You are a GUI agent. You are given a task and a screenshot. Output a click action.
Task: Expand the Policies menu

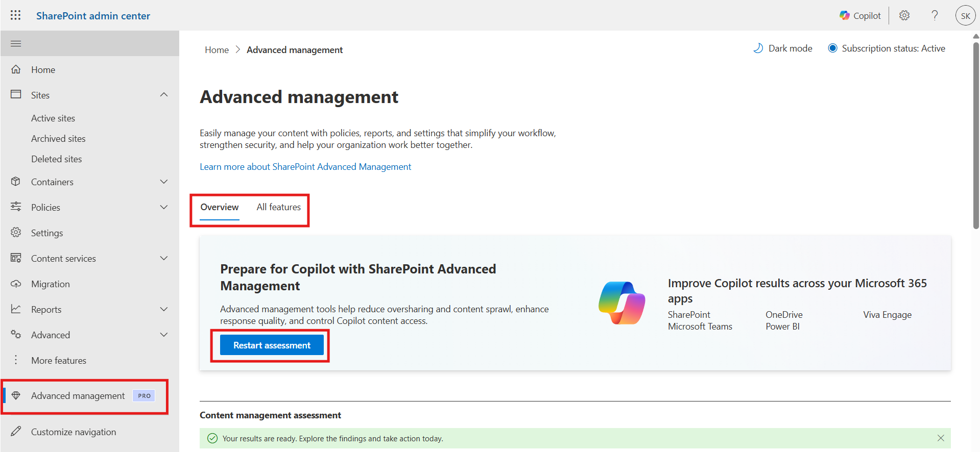[x=164, y=207]
